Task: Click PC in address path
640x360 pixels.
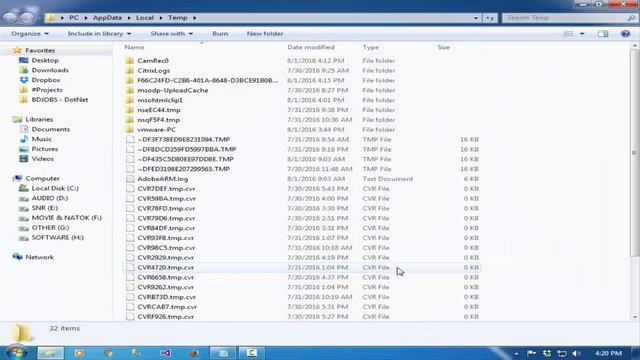Action: pyautogui.click(x=74, y=18)
